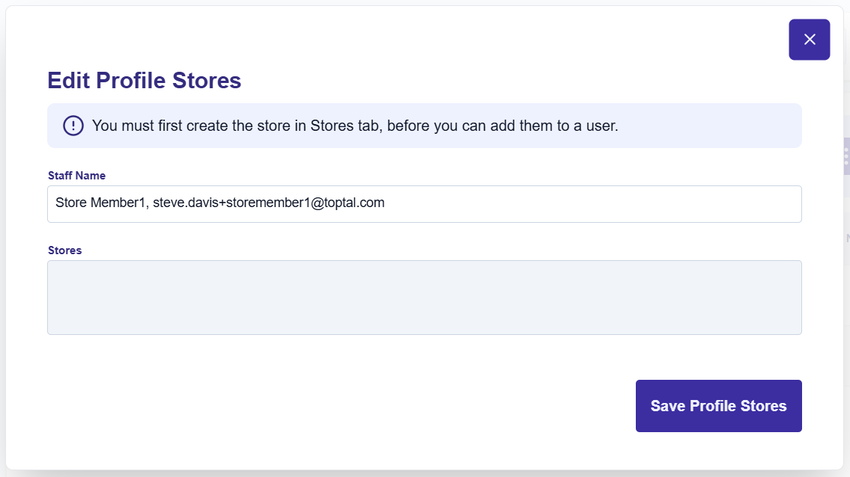Click the Edit Profile Stores heading
Viewport: 850px width, 477px height.
click(144, 81)
